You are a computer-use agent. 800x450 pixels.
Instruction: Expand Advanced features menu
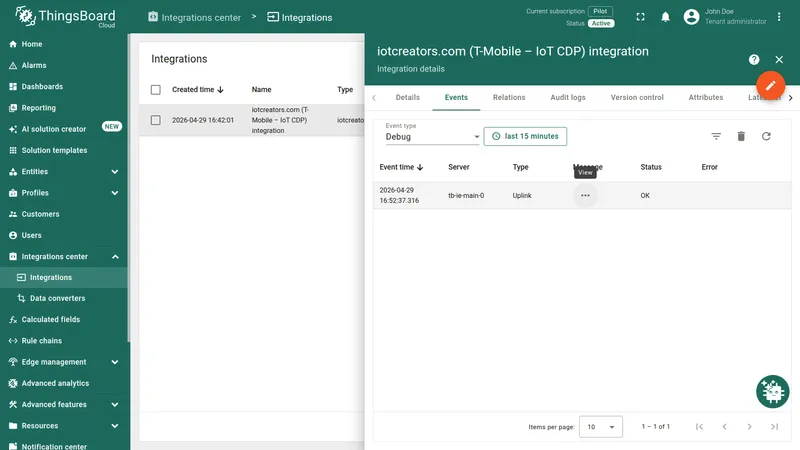115,405
